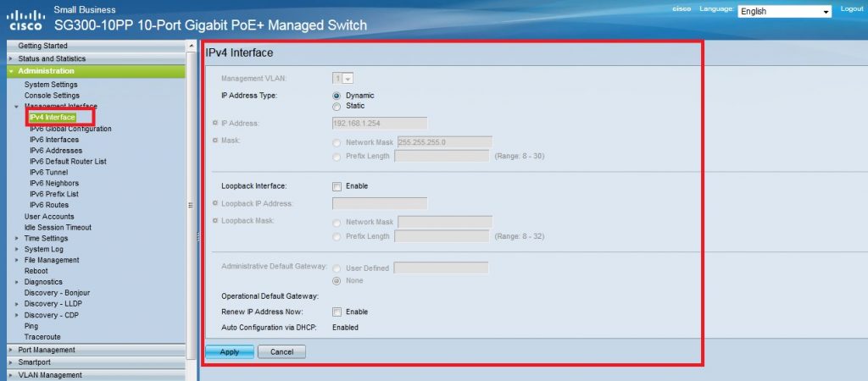This screenshot has height=381, width=868.
Task: Open Getting Started page
Action: pyautogui.click(x=42, y=46)
